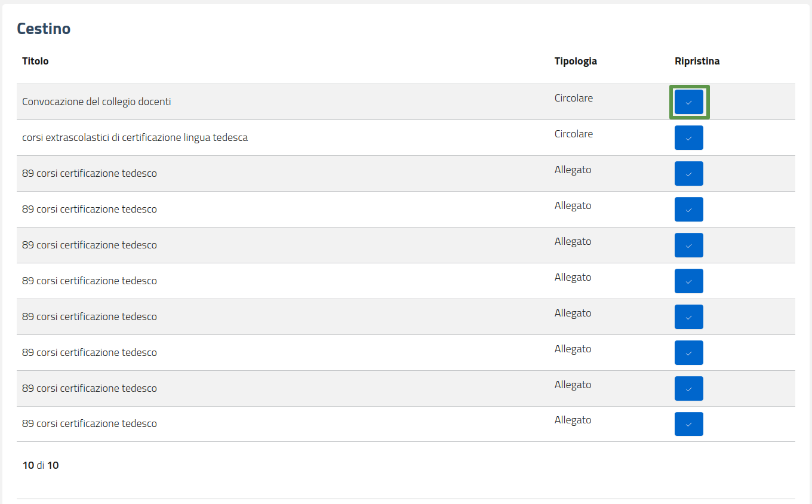Restore 'Convocazione del collegio docenti' circular

tap(688, 102)
